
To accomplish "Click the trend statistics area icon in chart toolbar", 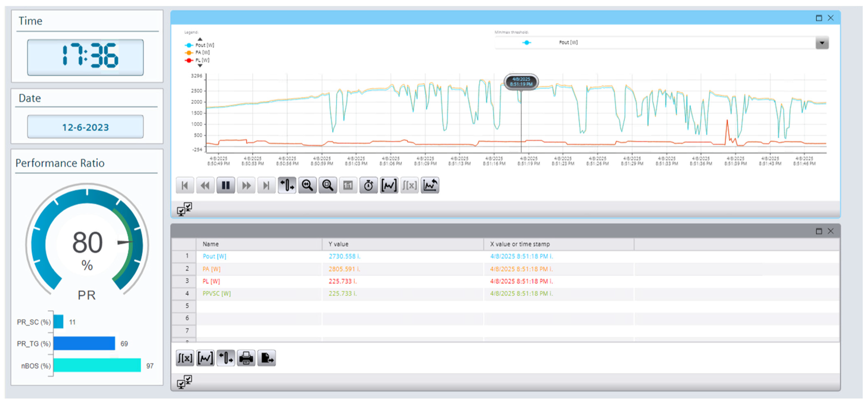I will click(x=389, y=185).
